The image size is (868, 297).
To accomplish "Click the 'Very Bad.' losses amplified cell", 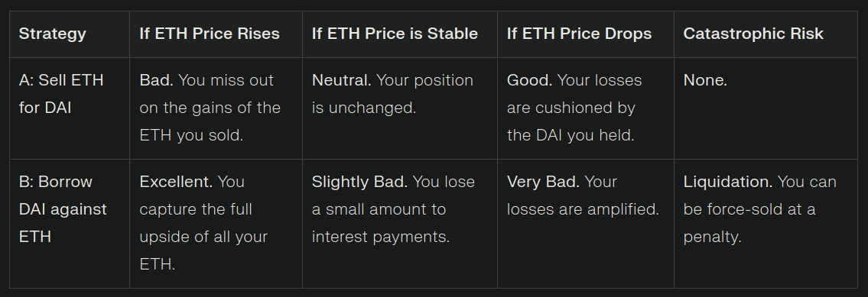I will tap(586, 224).
